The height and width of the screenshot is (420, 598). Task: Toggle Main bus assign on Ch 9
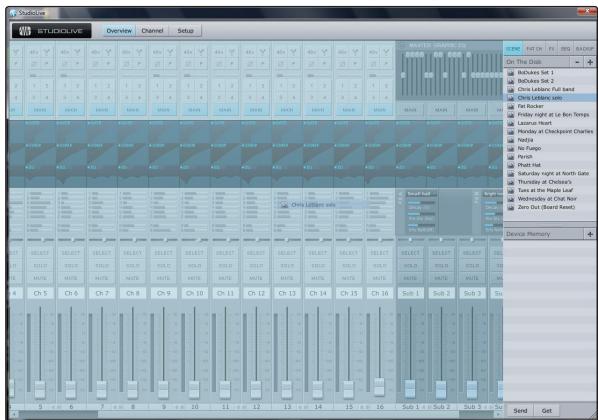(x=164, y=110)
